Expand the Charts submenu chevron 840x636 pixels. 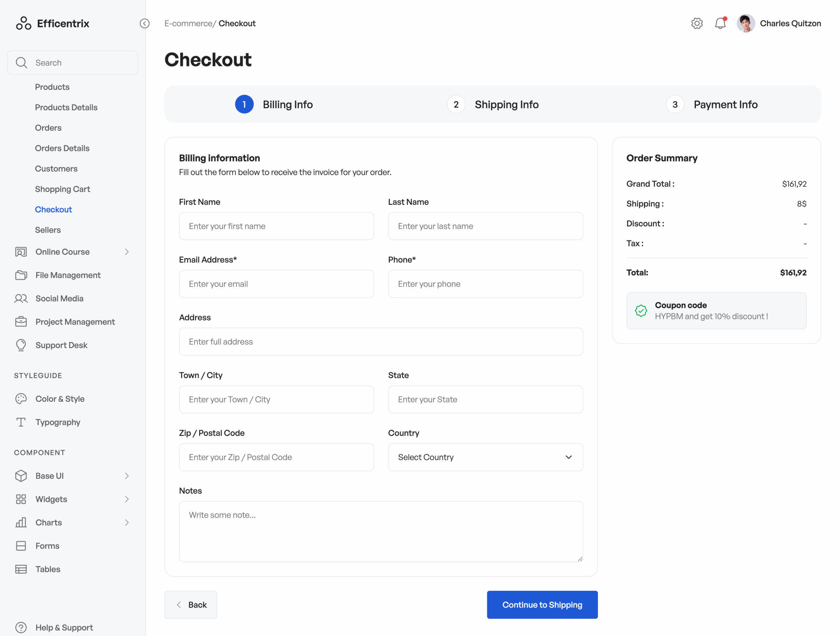coord(127,522)
